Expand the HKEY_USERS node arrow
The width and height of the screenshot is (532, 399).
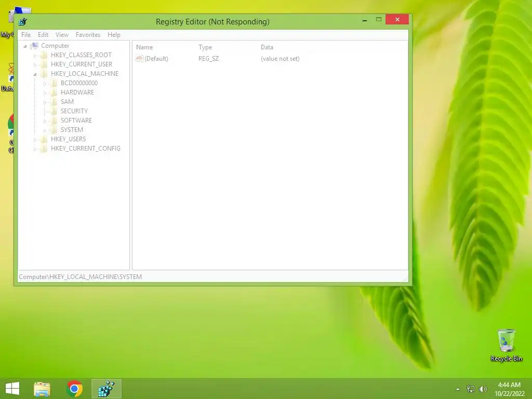tap(35, 139)
